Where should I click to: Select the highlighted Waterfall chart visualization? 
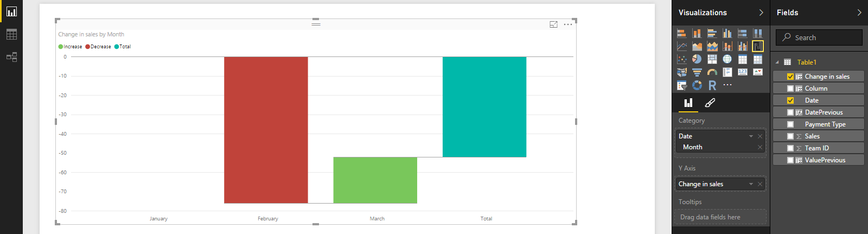coord(758,46)
